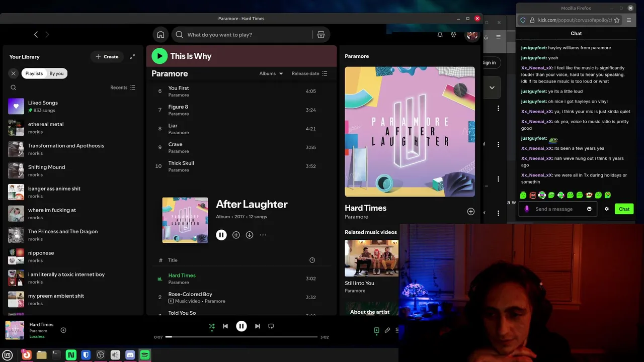Launch the terminal from the taskbar
Screen dimensions: 644x362
56,355
